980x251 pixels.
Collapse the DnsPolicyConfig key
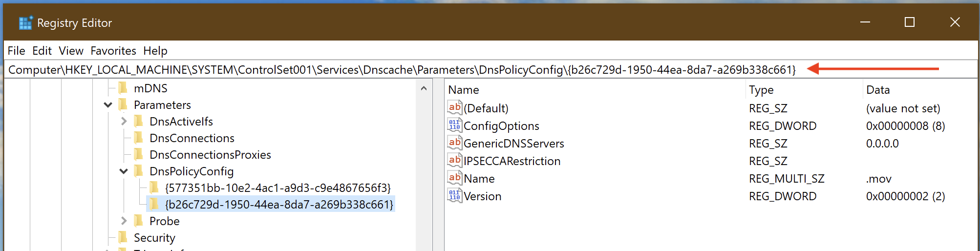coord(124,171)
